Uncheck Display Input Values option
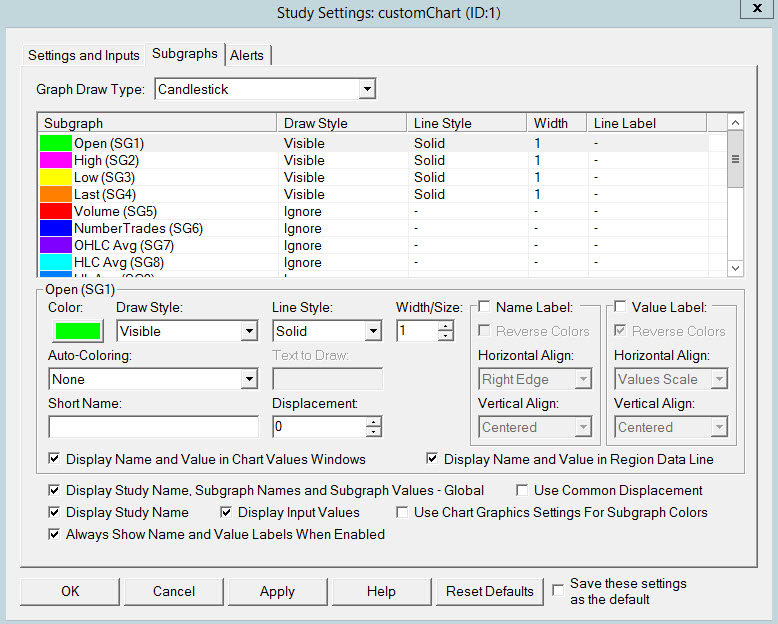778x624 pixels. (227, 513)
